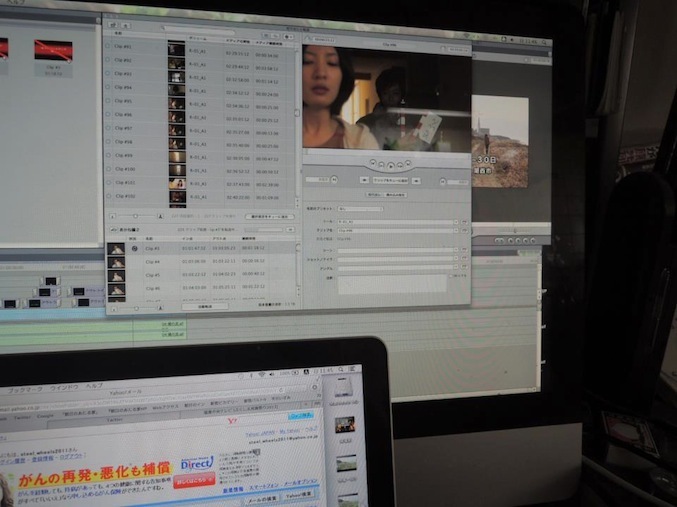Open the ヘルプ menu on the laptop

94,386
